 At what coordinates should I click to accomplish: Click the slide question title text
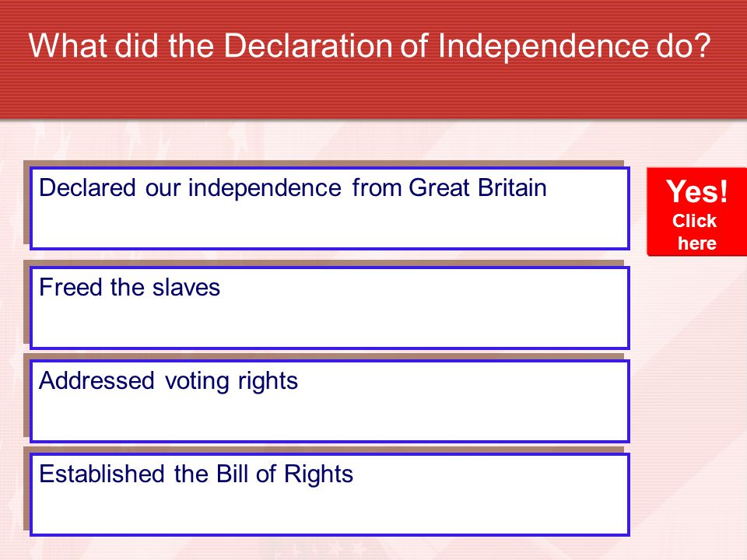coord(369,46)
